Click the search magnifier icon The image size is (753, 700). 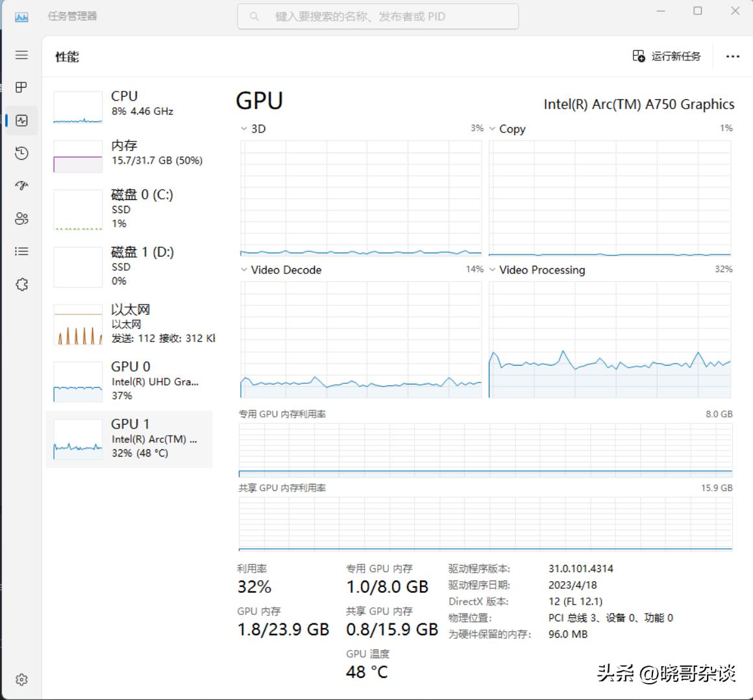[x=254, y=17]
